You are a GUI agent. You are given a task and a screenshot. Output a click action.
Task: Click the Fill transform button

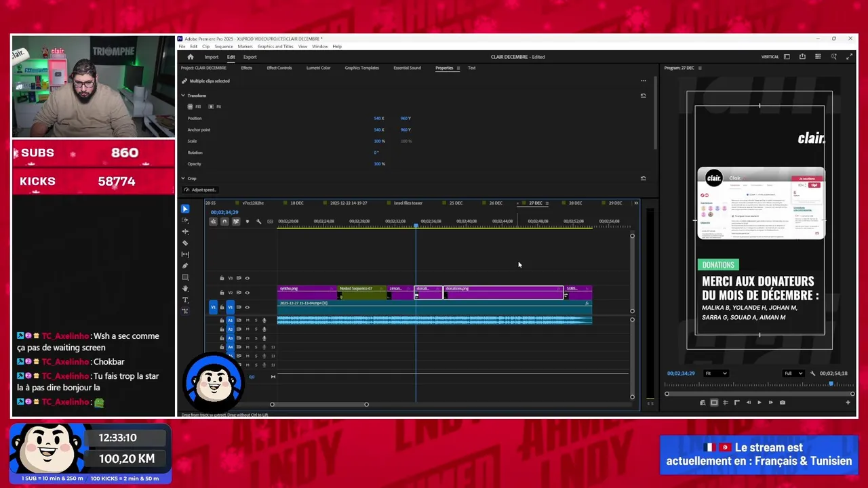pyautogui.click(x=195, y=106)
